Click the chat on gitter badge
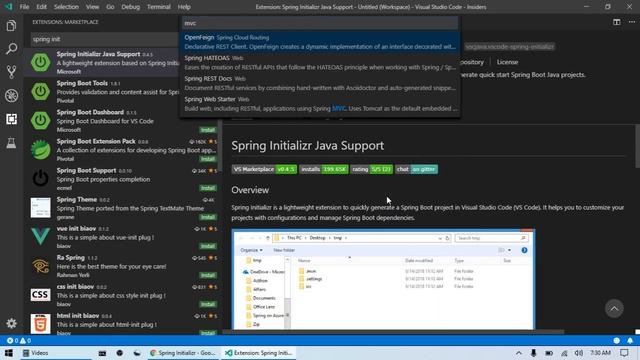This screenshot has width=640, height=360. [416, 169]
